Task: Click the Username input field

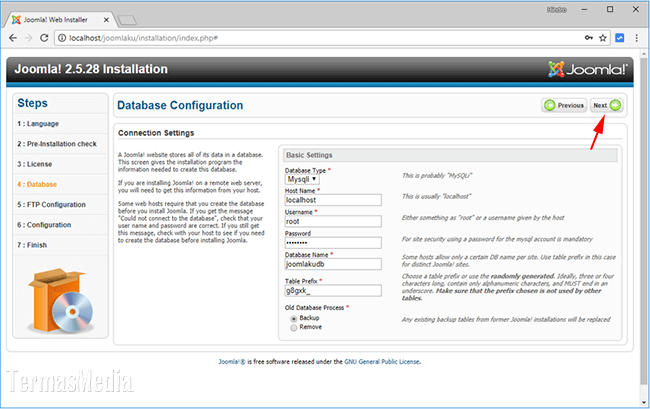Action: [333, 222]
